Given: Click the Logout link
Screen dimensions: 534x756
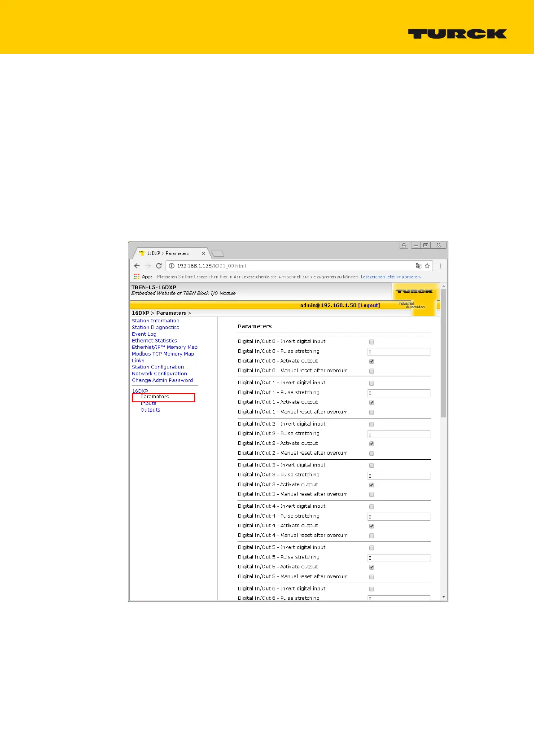Looking at the screenshot, I should [369, 305].
